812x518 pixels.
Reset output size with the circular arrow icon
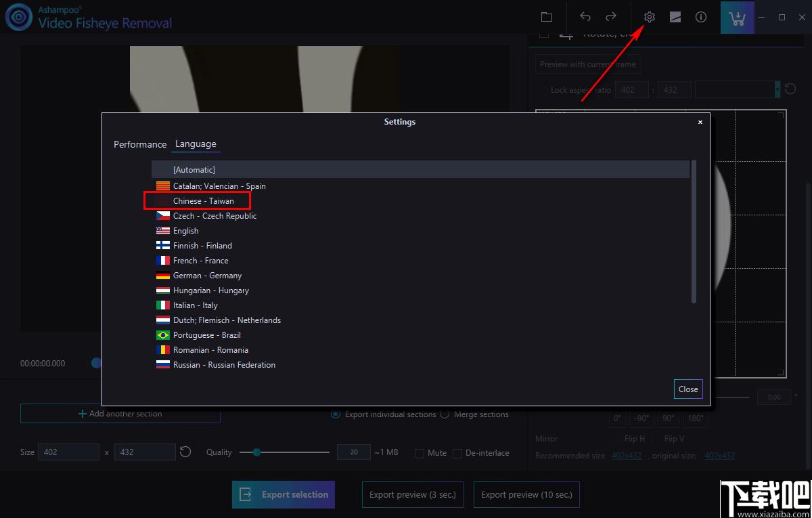tap(185, 452)
